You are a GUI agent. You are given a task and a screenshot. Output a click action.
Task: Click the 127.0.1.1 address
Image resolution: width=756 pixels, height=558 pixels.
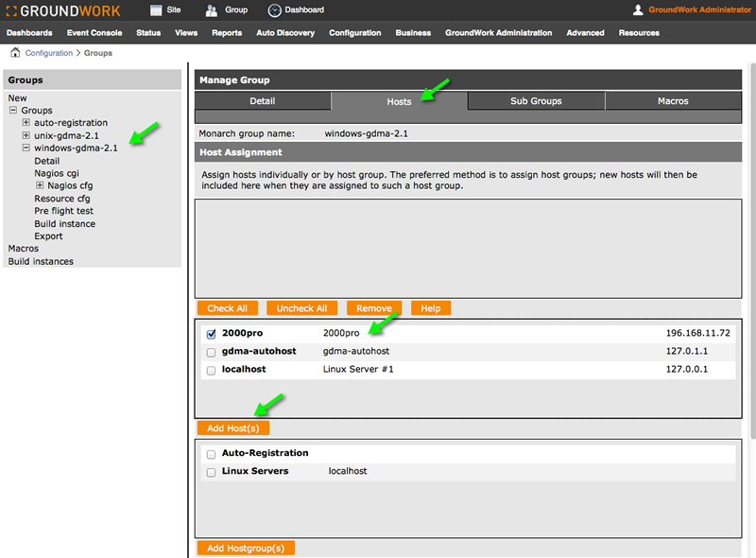[x=687, y=351]
